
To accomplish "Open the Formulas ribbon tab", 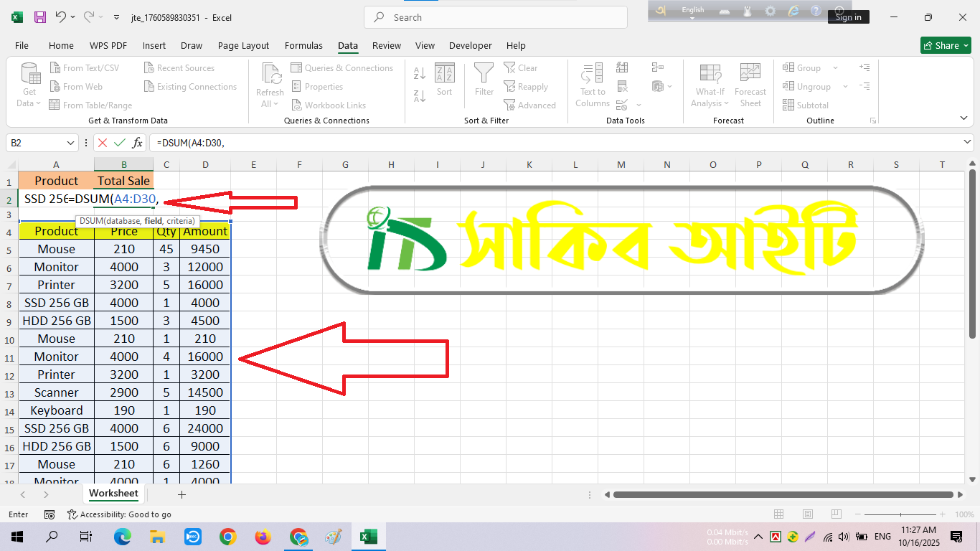I will point(303,45).
